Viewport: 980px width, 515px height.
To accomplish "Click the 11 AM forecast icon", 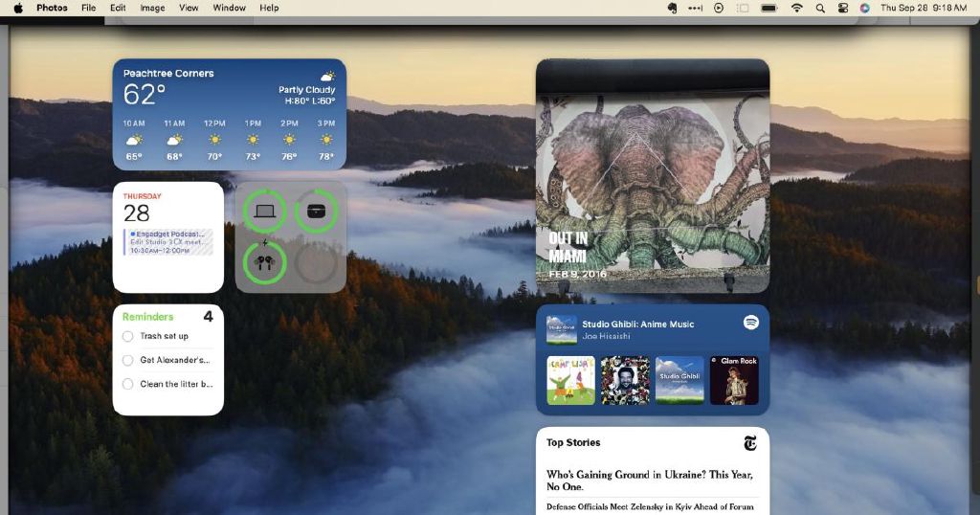I will pos(174,140).
